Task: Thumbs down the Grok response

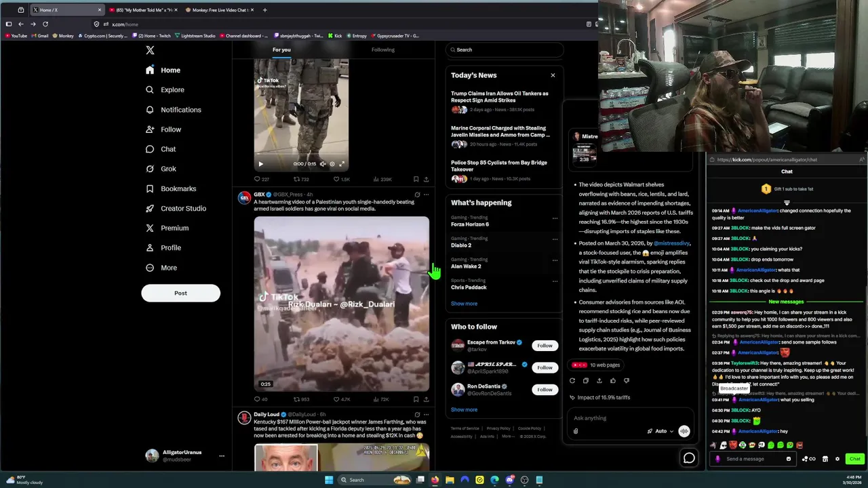Action: coord(627,381)
